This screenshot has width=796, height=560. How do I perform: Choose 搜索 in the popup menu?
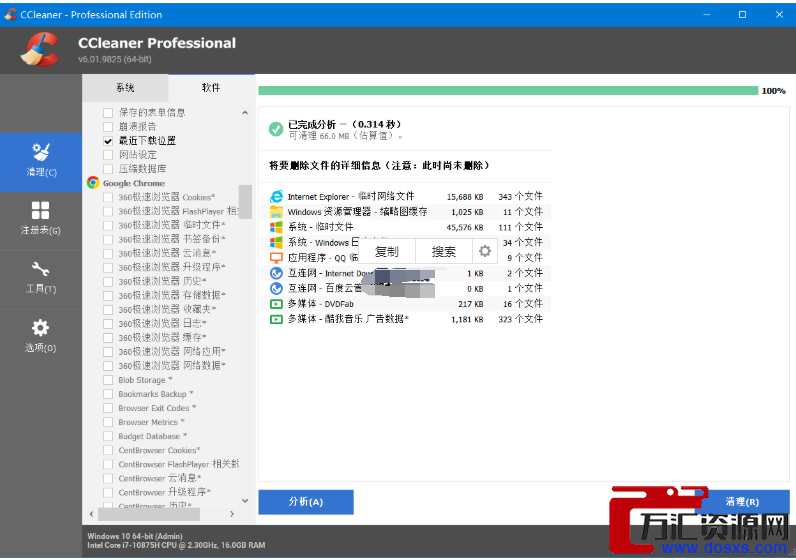tap(444, 251)
